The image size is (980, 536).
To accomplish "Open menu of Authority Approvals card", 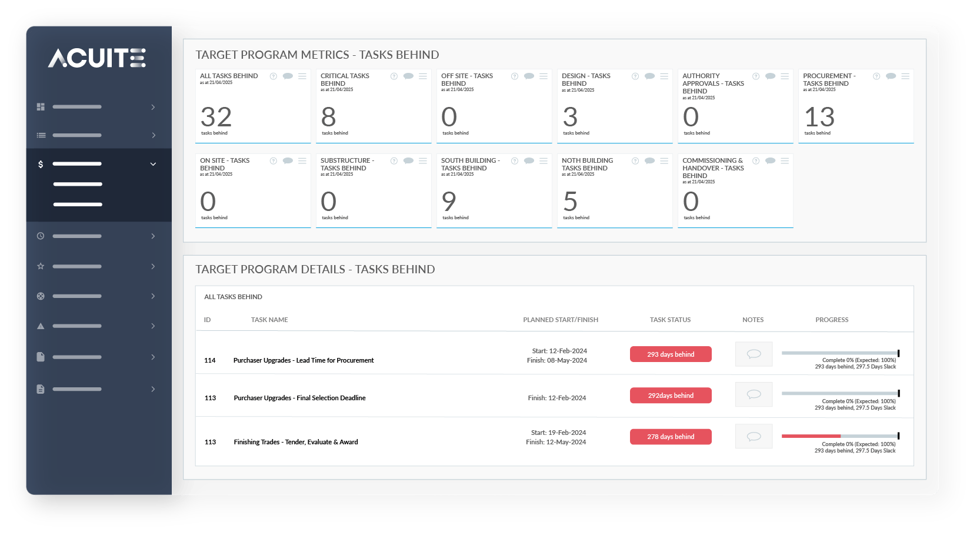I will point(785,76).
